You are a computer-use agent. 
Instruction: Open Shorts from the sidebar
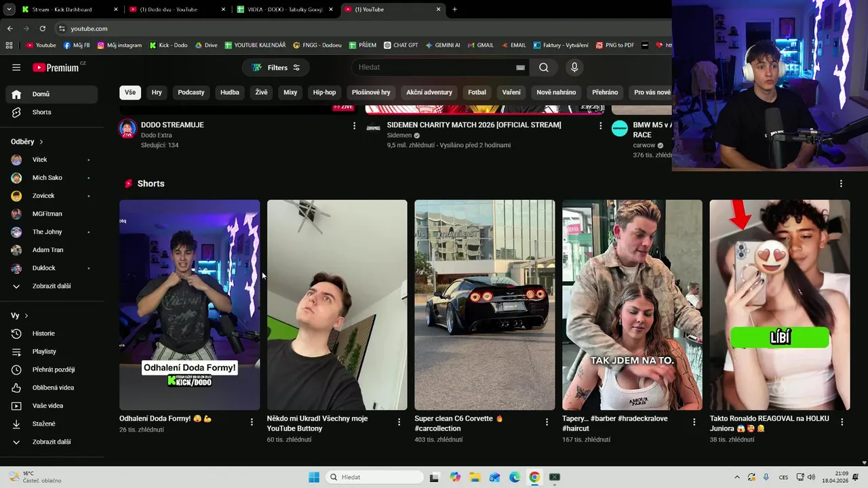[52, 112]
